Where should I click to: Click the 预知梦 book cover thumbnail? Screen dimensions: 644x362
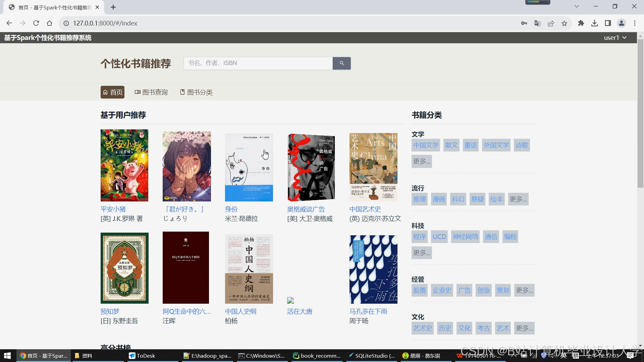pos(124,268)
